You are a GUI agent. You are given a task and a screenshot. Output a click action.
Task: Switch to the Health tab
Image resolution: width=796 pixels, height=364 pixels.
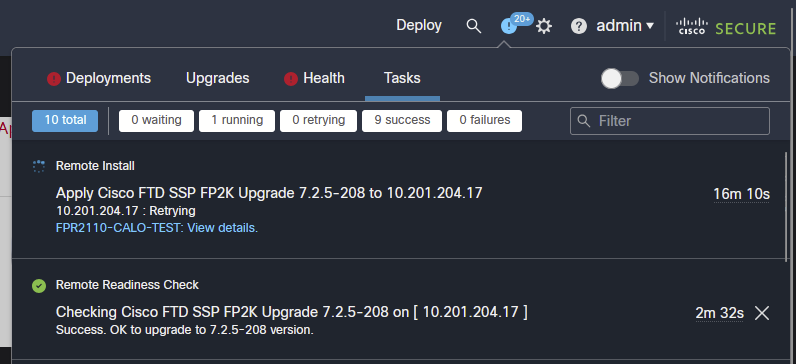coord(324,78)
